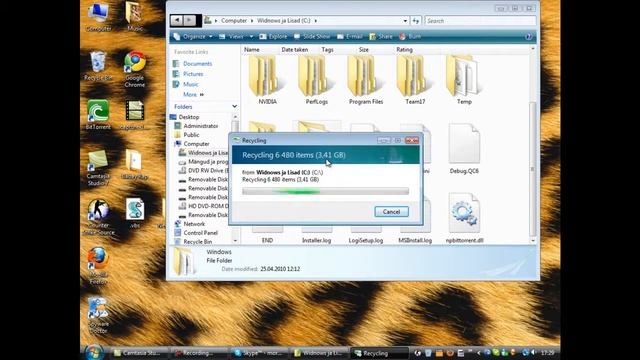Viewport: 640px width, 360px height.
Task: Select the Program Files folder
Action: click(x=366, y=81)
